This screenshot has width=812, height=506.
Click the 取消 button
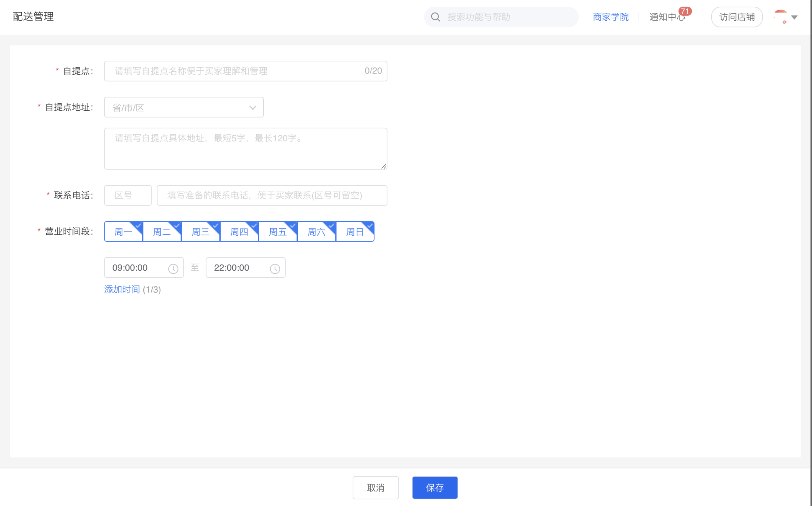(x=375, y=488)
